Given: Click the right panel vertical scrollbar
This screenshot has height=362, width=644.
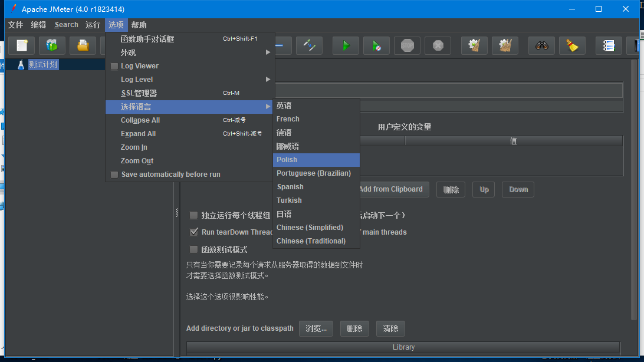Looking at the screenshot, I should tap(634, 190).
